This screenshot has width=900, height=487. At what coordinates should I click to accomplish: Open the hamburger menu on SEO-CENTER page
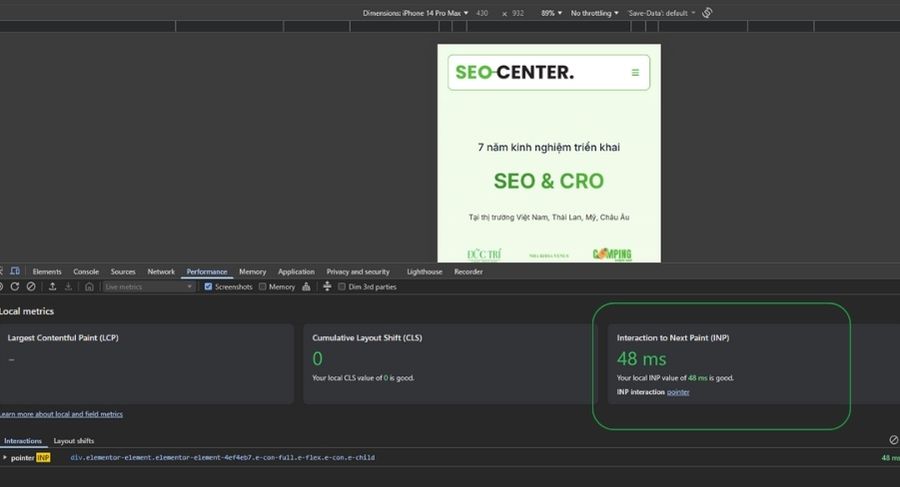click(x=635, y=72)
